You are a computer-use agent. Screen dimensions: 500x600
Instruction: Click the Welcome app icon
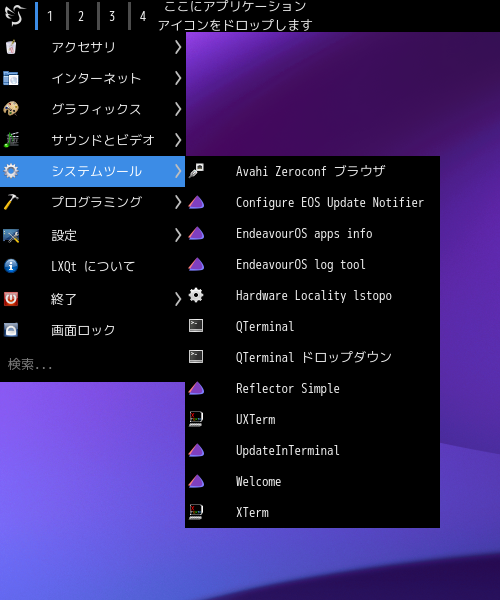196,481
